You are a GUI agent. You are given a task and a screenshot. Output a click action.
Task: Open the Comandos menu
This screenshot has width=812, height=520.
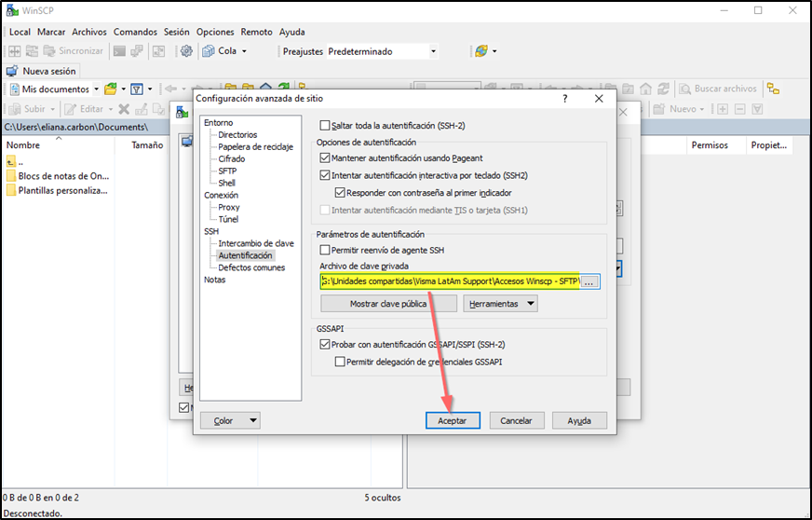tap(135, 32)
